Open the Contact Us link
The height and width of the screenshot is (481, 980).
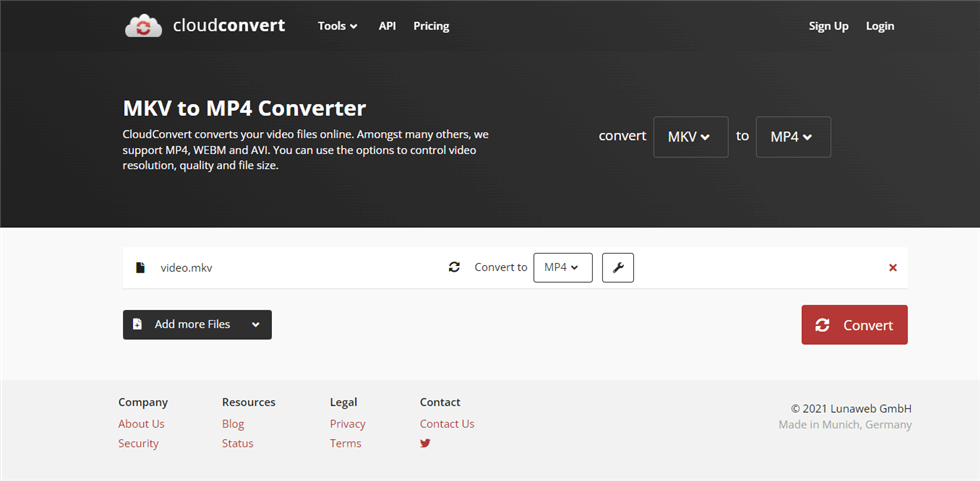tap(447, 424)
